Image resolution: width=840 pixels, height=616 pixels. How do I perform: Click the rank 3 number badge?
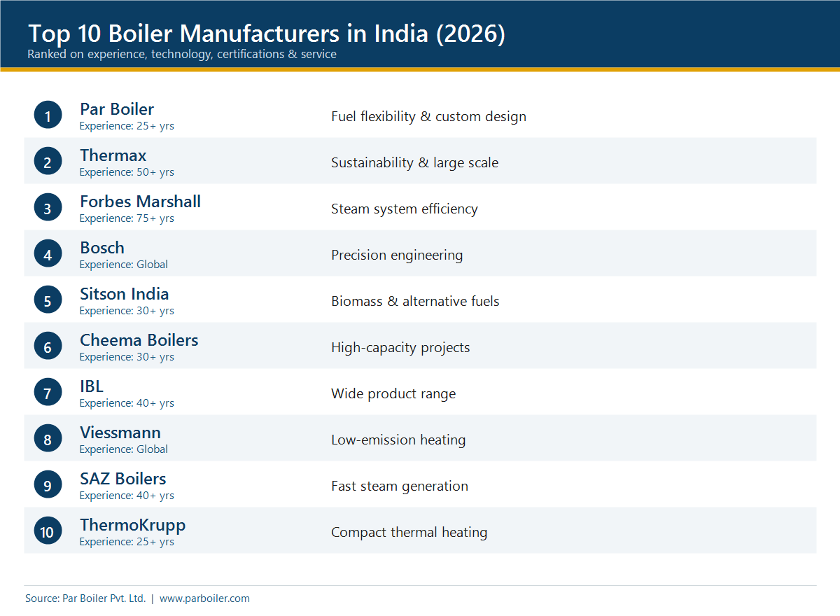[48, 208]
